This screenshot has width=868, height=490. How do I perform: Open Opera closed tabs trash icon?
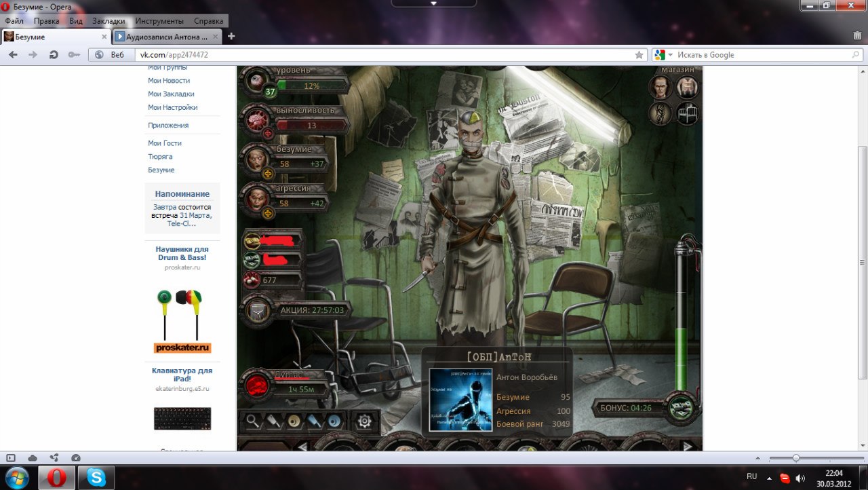857,35
